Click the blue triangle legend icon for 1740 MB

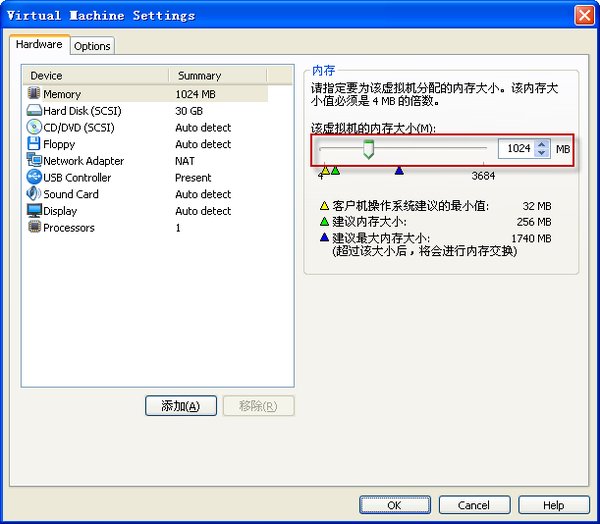(x=324, y=237)
